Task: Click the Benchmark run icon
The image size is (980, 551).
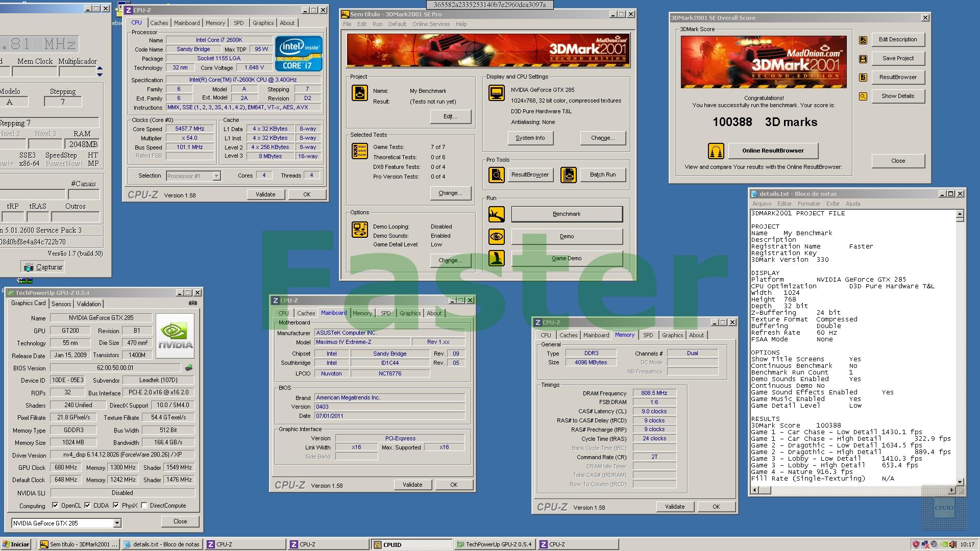Action: pos(496,214)
